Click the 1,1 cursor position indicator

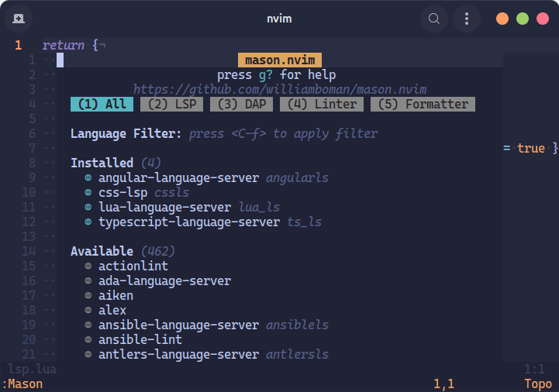(443, 384)
